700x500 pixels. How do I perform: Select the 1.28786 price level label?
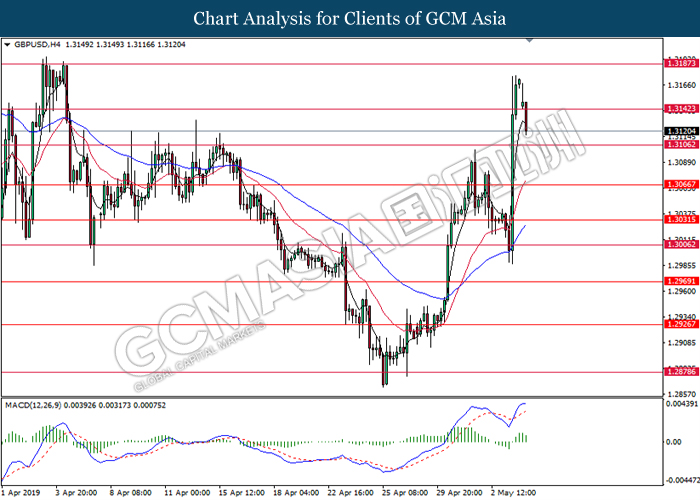point(682,371)
